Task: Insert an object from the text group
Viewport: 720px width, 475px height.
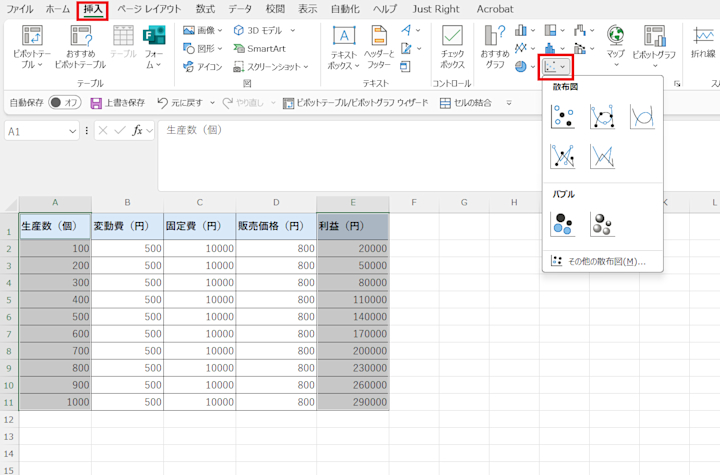Action: pyautogui.click(x=405, y=67)
